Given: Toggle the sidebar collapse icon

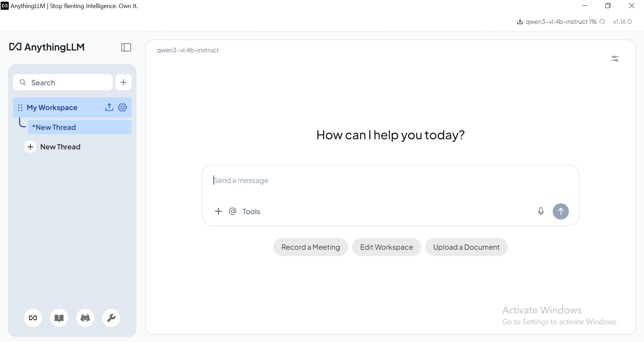Looking at the screenshot, I should coord(126,47).
